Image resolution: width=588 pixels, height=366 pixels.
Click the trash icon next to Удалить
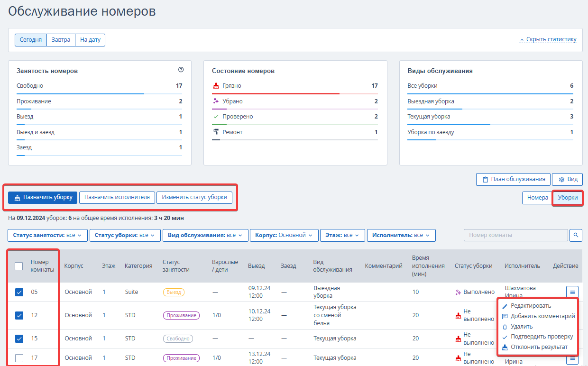505,327
